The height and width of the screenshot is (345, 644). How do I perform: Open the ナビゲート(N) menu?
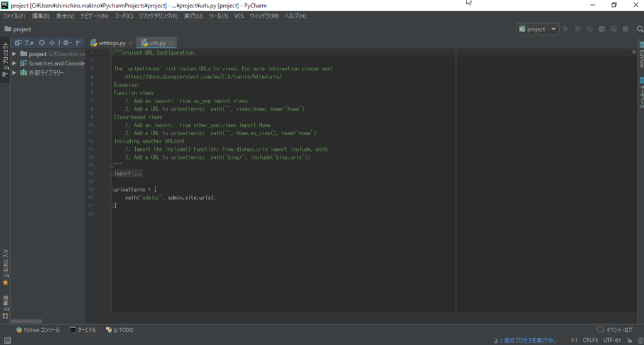click(x=94, y=16)
